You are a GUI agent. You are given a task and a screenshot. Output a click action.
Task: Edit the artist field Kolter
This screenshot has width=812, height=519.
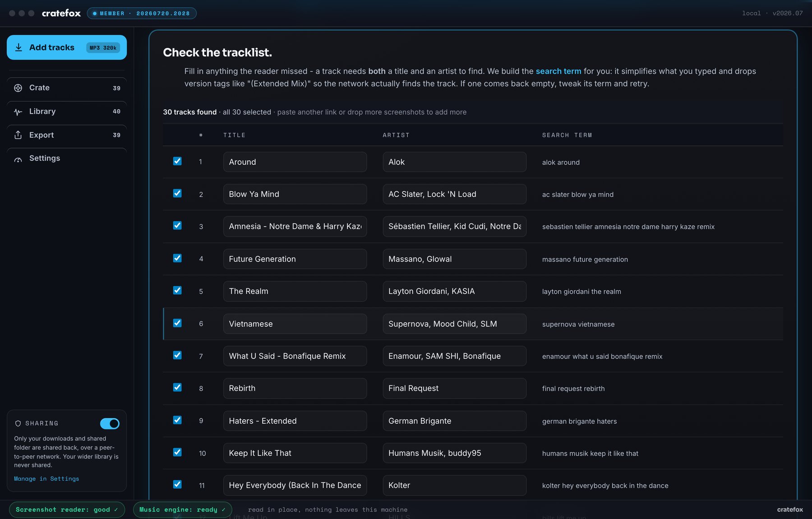click(455, 485)
